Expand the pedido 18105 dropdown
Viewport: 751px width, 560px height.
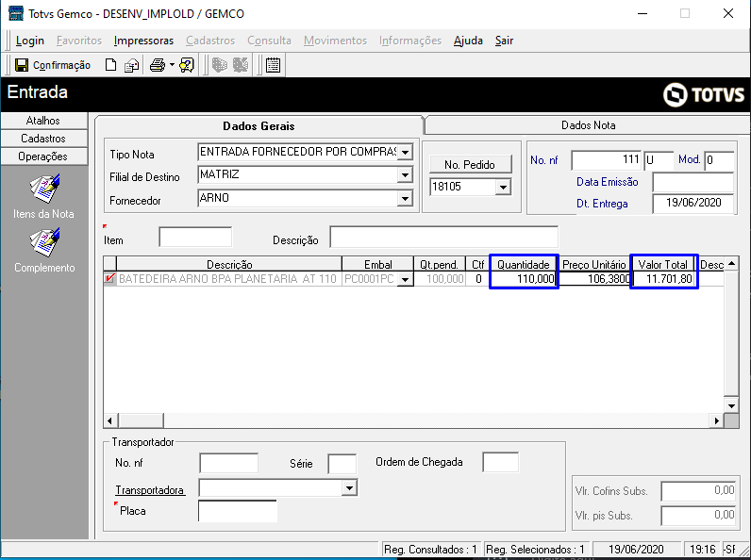coord(503,188)
